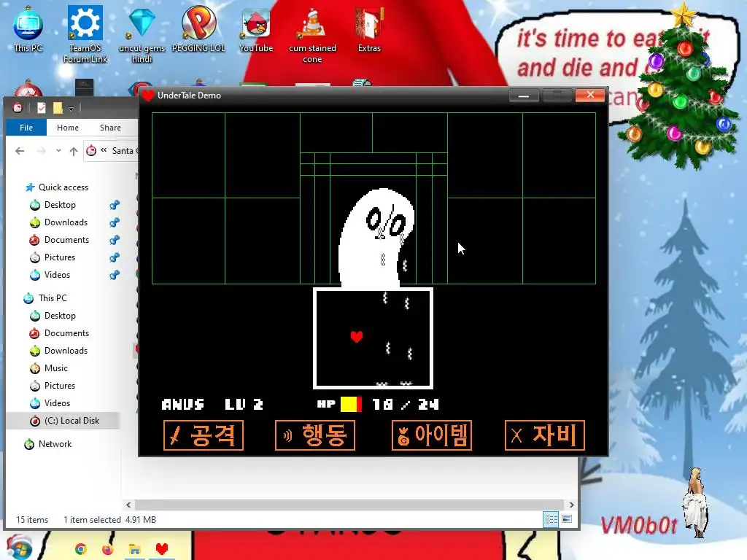
Task: Open Documents under This PC
Action: tap(66, 333)
